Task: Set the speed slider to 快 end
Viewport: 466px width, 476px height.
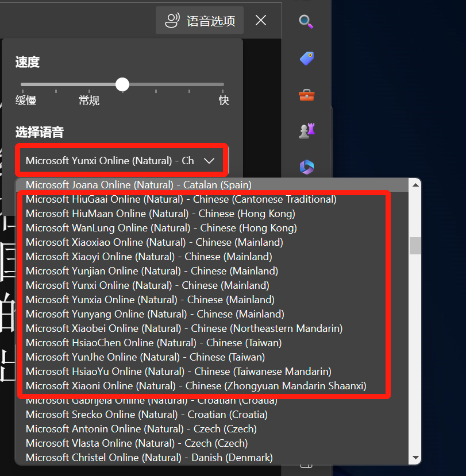Action: click(x=223, y=85)
